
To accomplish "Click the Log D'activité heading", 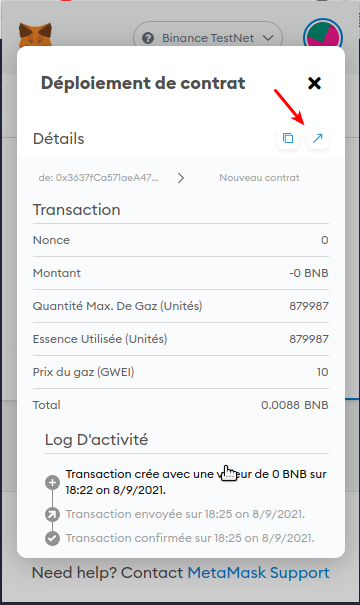I will (96, 439).
